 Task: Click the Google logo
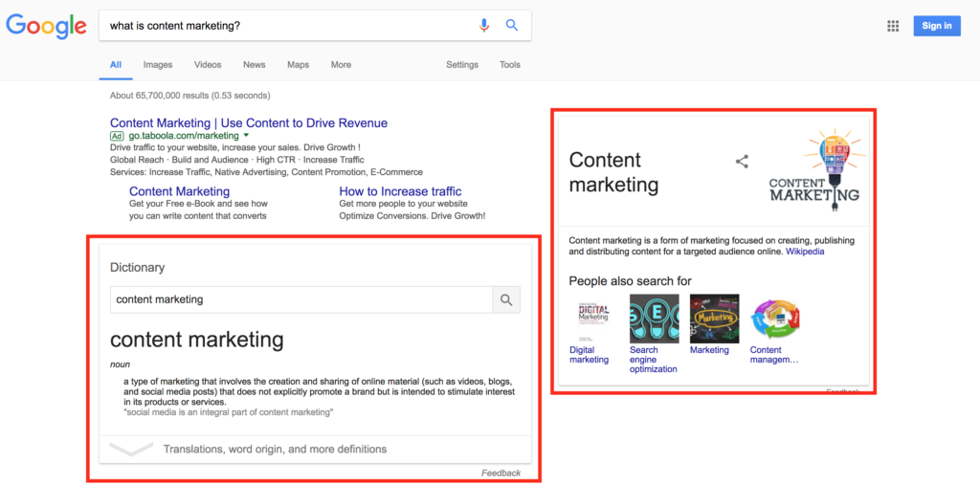(46, 26)
